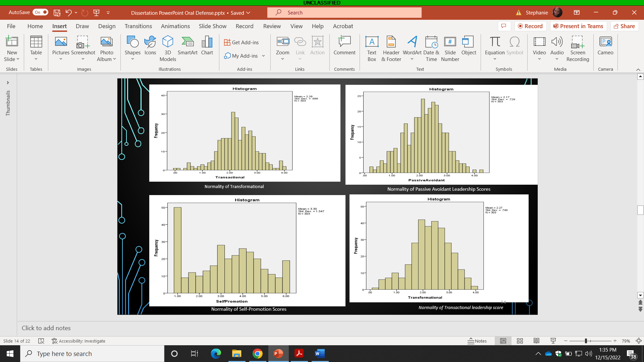Screen dimensions: 644x362
Task: Insert Header & Footer
Action: tap(391, 48)
